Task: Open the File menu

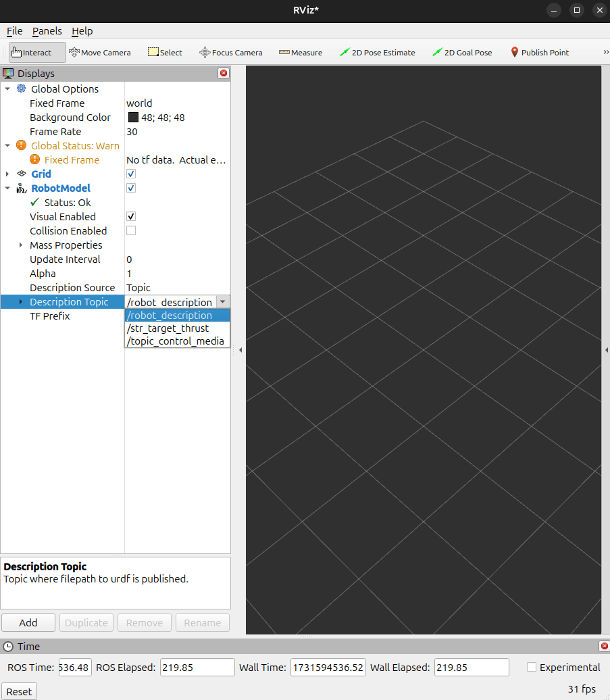Action: pos(14,31)
